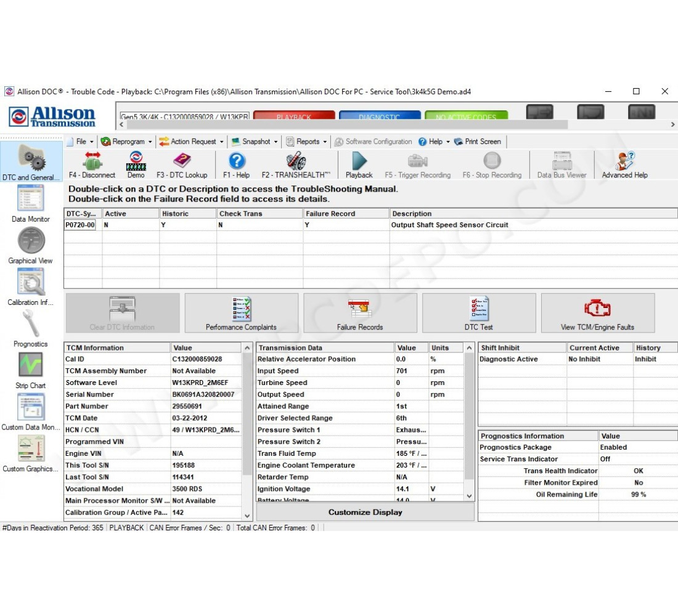This screenshot has width=678, height=616.
Task: Click F5 - Trigger Recording
Action: [x=418, y=165]
